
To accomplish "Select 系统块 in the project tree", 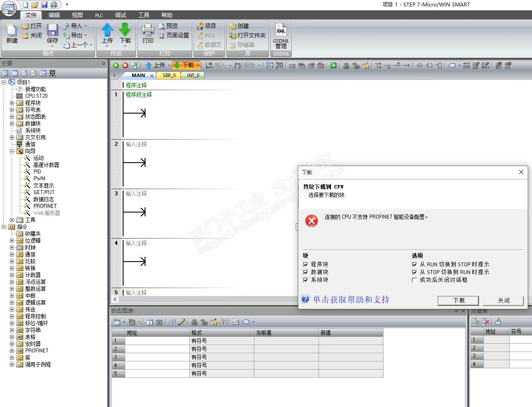I will pos(33,130).
